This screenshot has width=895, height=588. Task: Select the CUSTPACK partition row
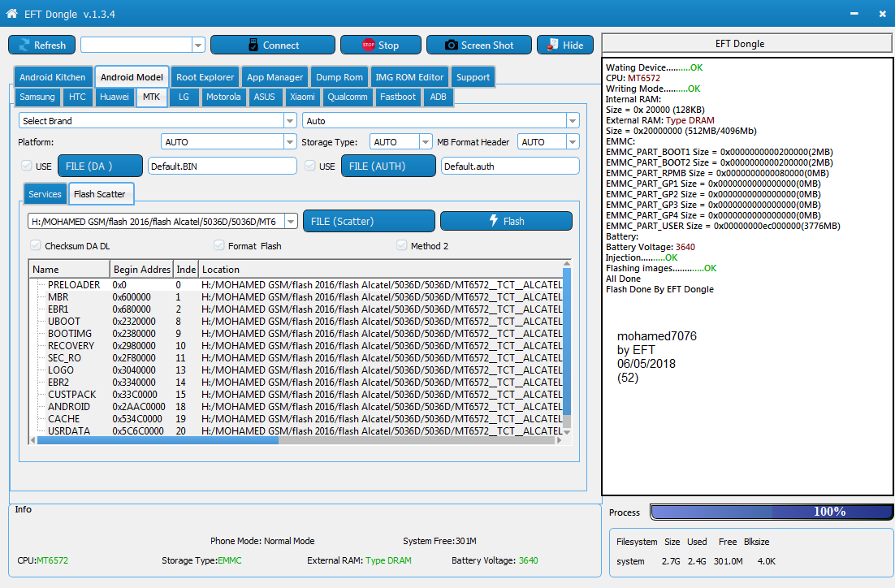coord(296,395)
